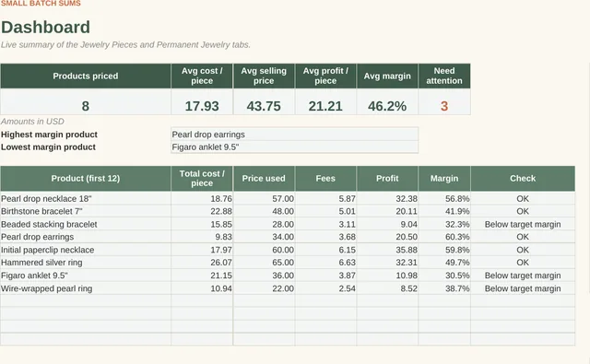Screen dimensions: 590x364
Task: Click Beaded stacking bracelet's Below target margin check
Action: tap(523, 224)
